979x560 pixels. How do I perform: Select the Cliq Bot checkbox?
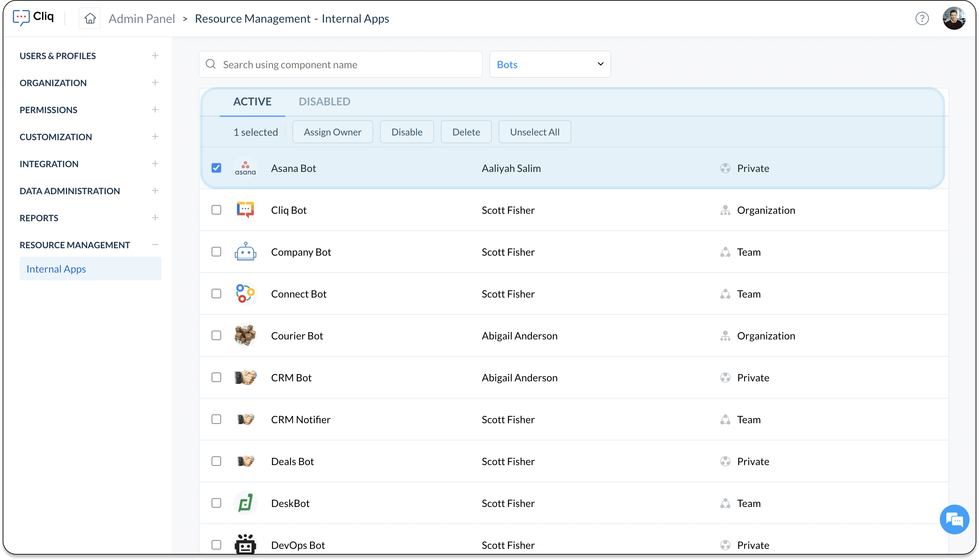pos(216,210)
